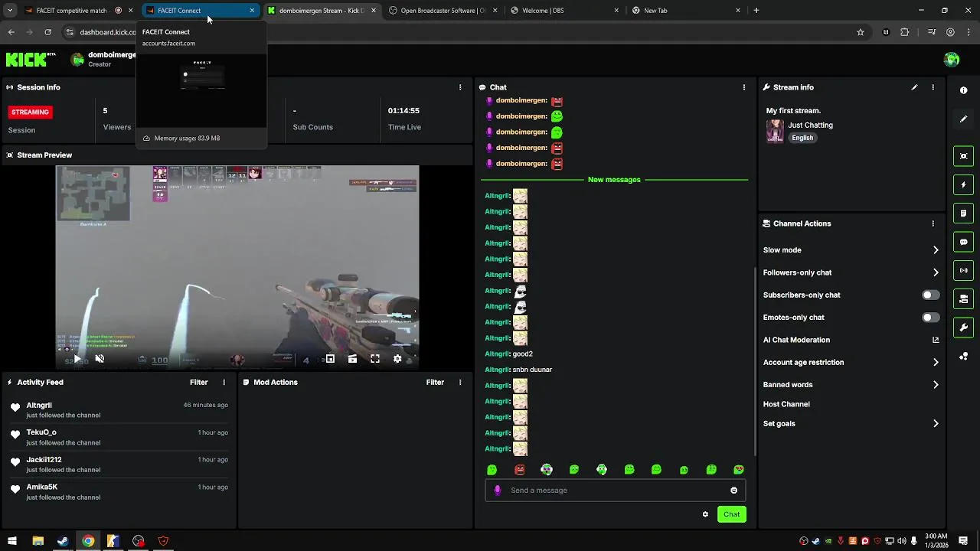Toggle Subscribers-only chat switch

930,295
